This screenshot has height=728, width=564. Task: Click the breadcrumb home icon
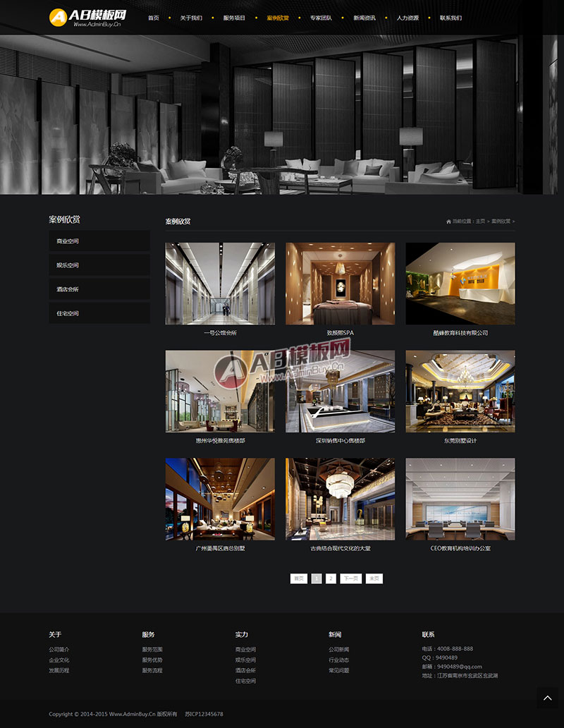click(448, 222)
